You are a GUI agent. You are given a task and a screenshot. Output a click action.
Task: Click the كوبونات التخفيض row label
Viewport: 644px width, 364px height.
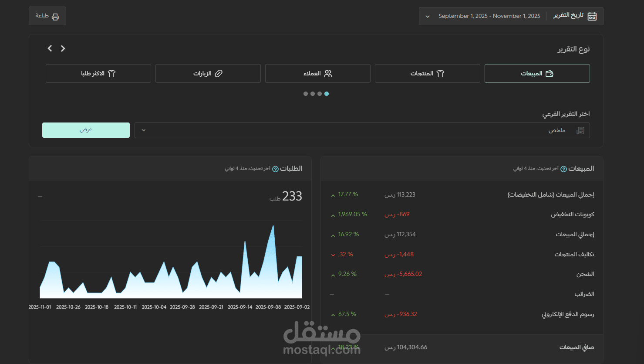(x=572, y=214)
